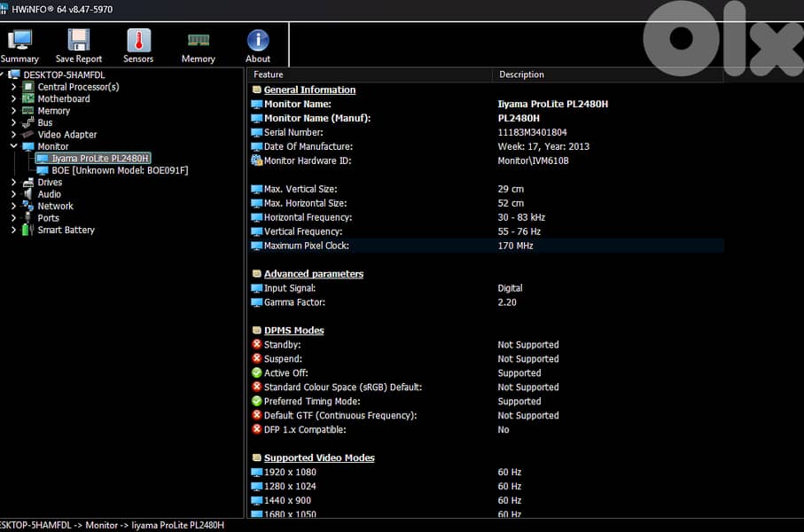The height and width of the screenshot is (532, 804).
Task: Select the Central Processor(s) chip icon
Action: (28, 87)
